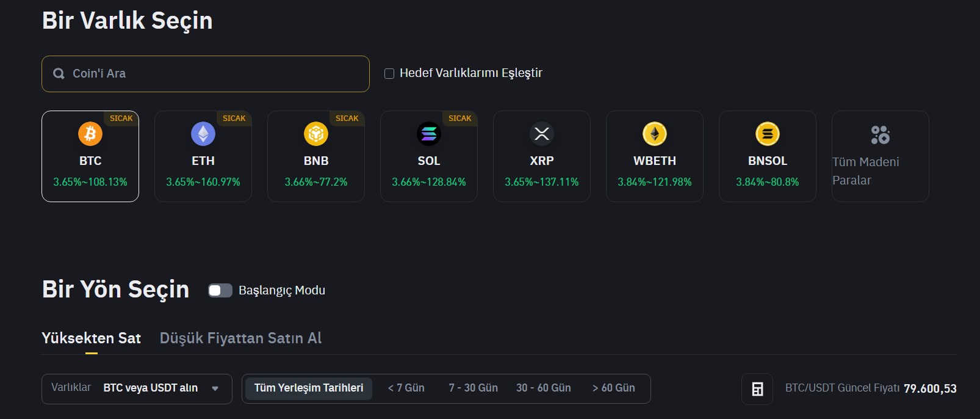Select the > 60 Gün filter
980x419 pixels.
coord(613,388)
